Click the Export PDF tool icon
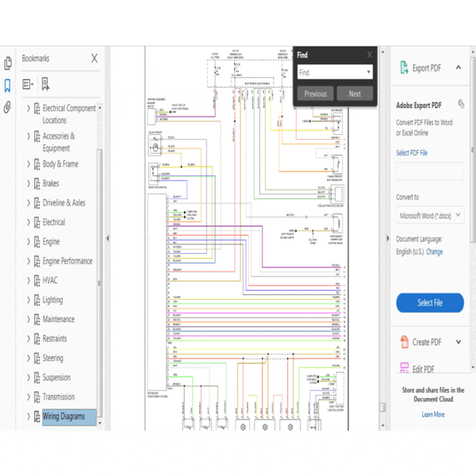476x476 pixels. pyautogui.click(x=404, y=67)
